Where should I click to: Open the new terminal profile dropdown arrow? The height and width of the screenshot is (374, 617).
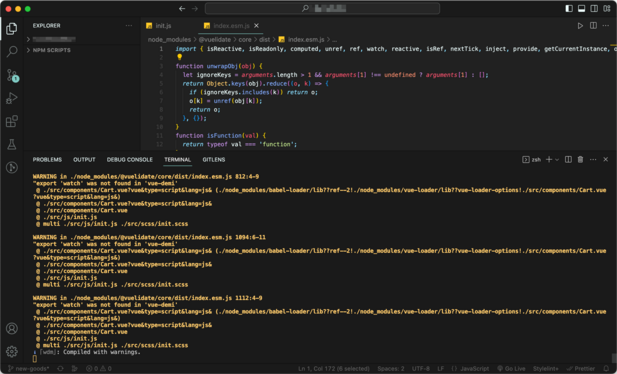(557, 159)
